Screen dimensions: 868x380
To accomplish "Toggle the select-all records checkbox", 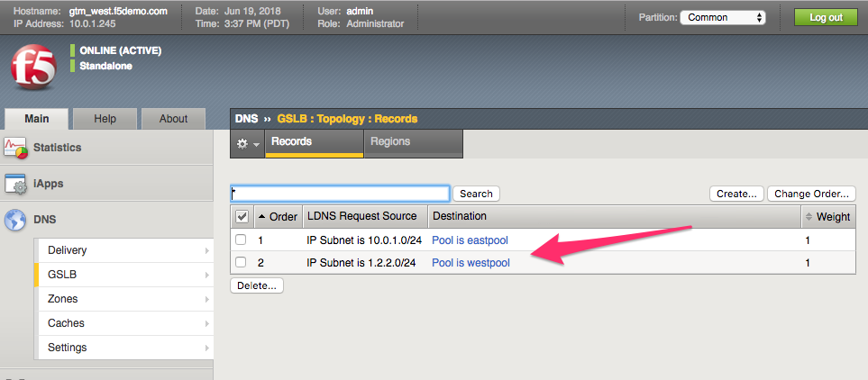I will 242,217.
